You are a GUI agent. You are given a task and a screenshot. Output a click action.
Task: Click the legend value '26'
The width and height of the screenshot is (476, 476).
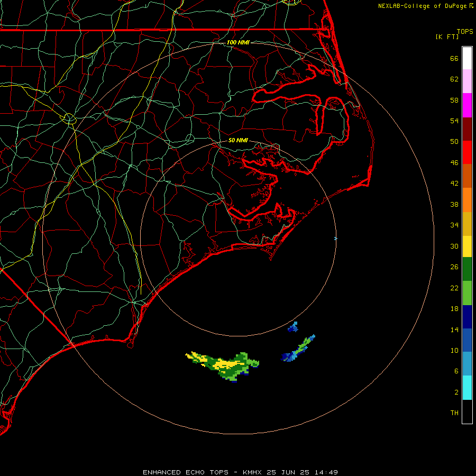tap(454, 267)
